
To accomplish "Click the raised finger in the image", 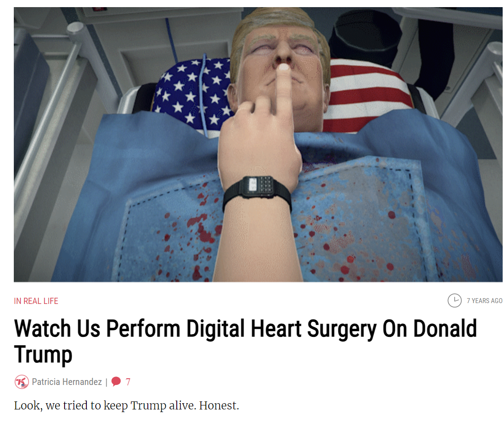I will coord(284,89).
